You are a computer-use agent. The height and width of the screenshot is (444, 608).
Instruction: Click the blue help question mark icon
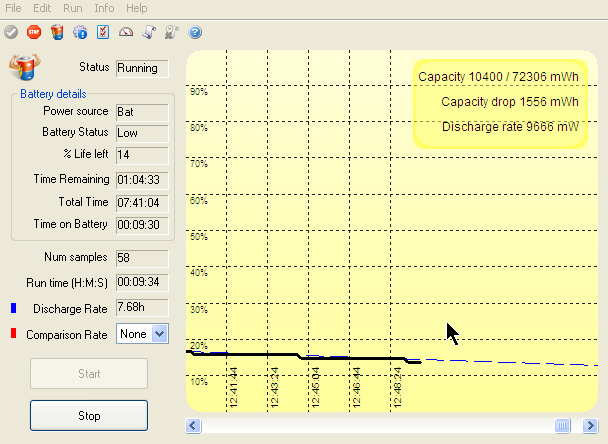pyautogui.click(x=195, y=33)
